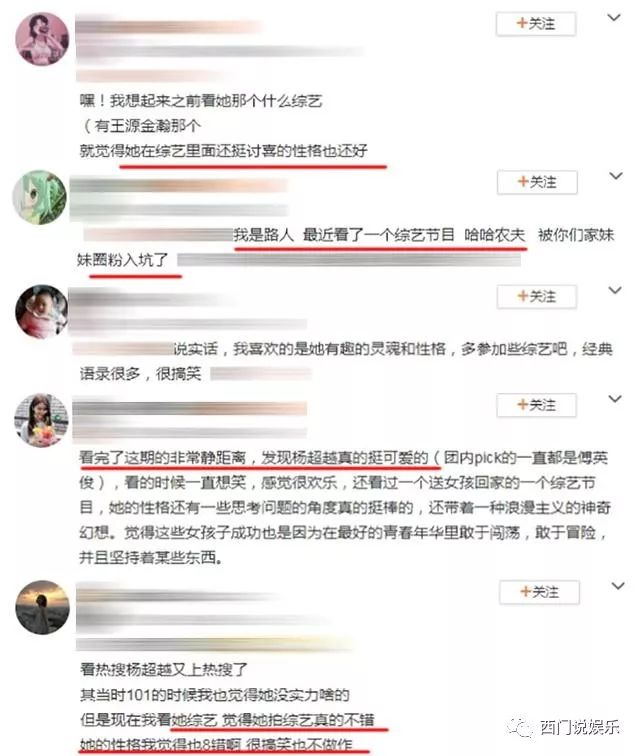Follow the user mentioning 非常静距离
Screen dimensions: 640x756
coord(536,405)
